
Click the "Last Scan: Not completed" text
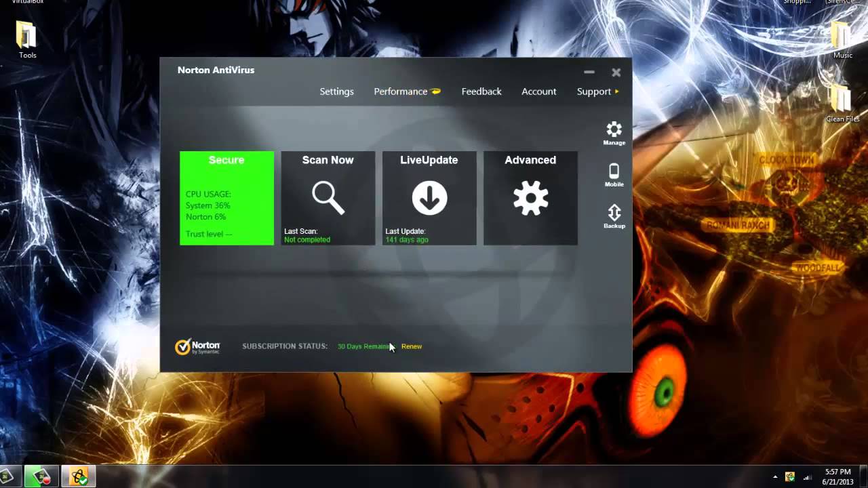(x=307, y=235)
